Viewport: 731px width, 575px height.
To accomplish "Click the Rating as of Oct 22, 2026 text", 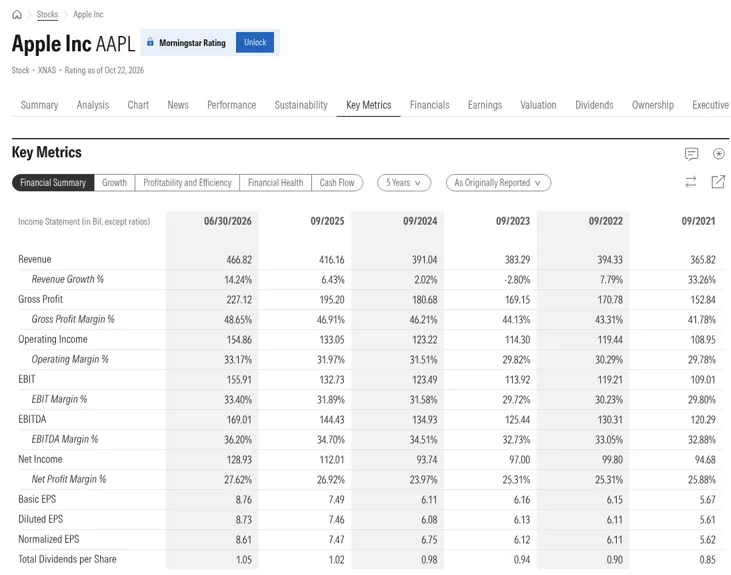I will [x=104, y=70].
